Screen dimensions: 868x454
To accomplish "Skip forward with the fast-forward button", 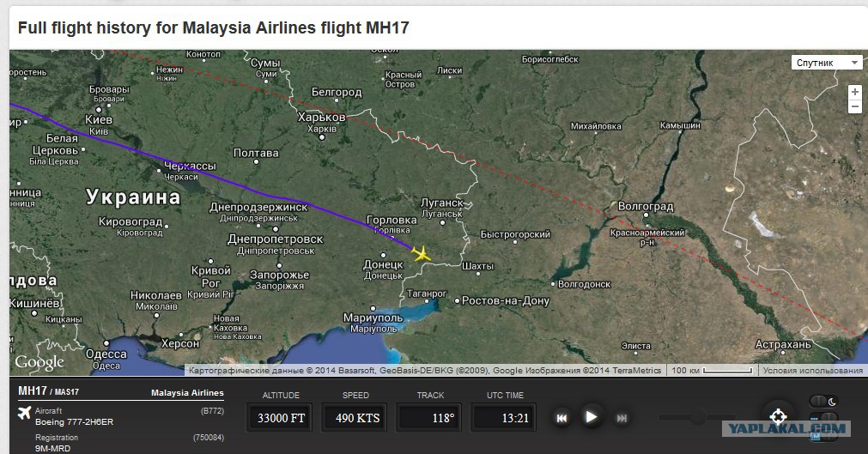I will [x=622, y=418].
